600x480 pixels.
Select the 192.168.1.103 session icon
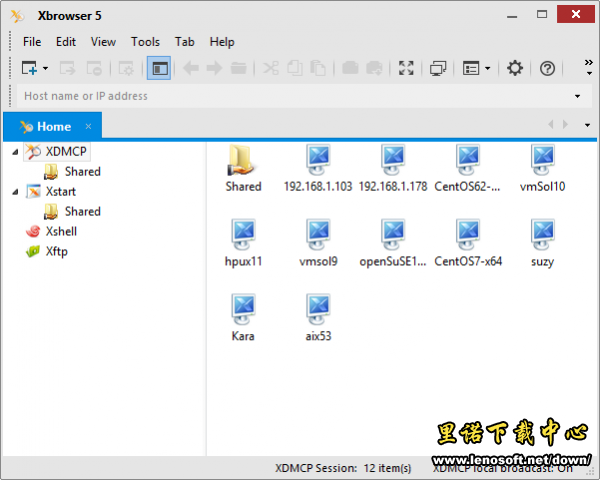[x=318, y=168]
